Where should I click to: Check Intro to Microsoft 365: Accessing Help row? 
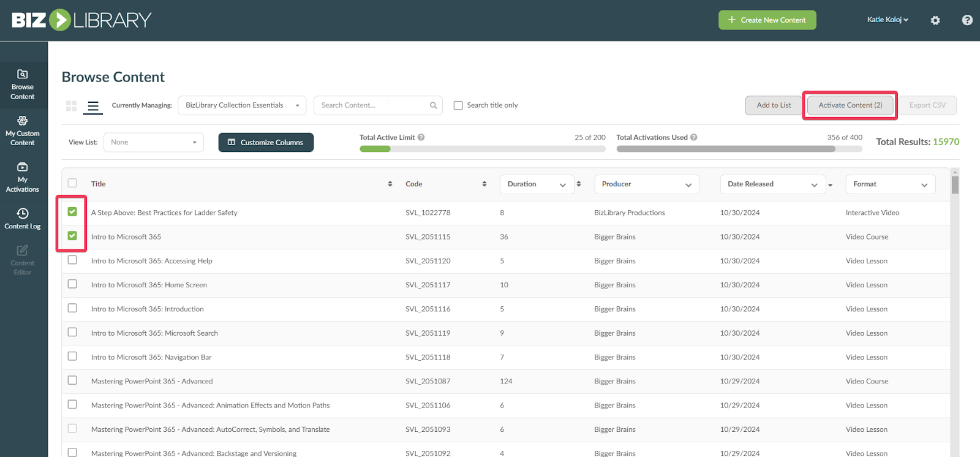pyautogui.click(x=72, y=260)
